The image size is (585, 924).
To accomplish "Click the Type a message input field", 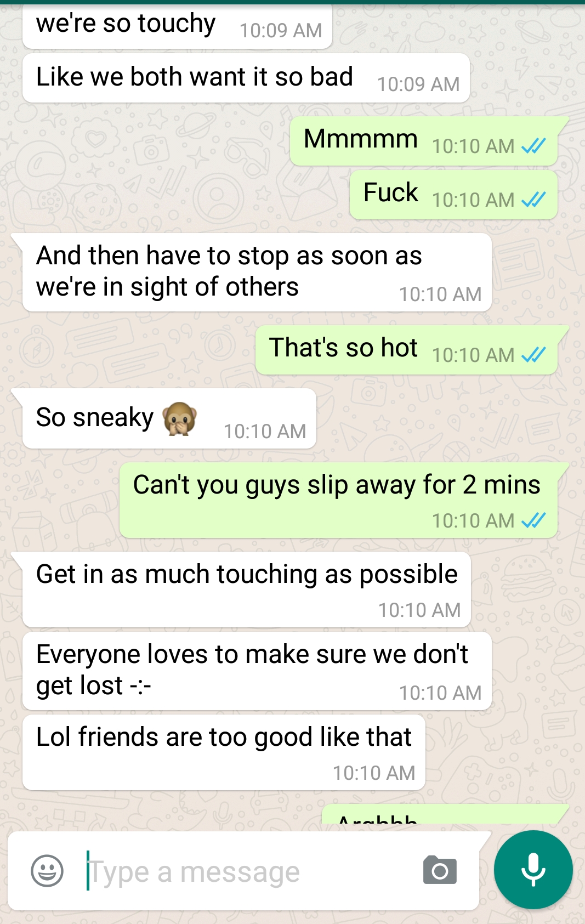I will (247, 871).
